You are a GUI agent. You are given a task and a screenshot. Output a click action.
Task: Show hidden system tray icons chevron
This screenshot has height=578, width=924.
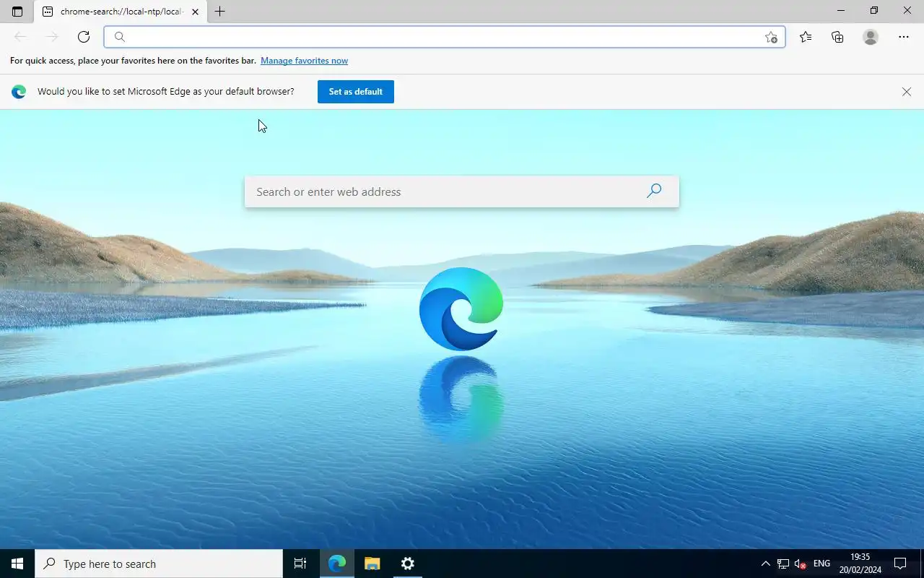(x=765, y=564)
